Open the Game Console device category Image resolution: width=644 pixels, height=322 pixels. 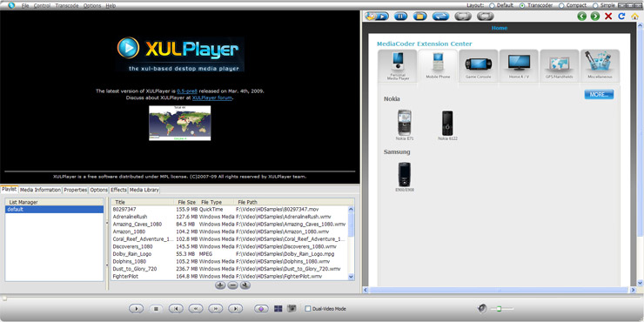point(478,66)
